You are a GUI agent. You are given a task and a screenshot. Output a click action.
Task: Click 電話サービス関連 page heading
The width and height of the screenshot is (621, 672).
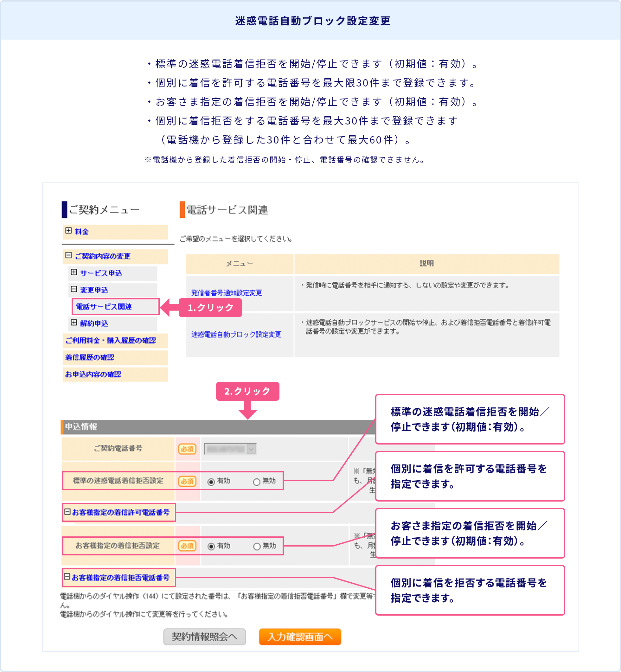[x=227, y=210]
